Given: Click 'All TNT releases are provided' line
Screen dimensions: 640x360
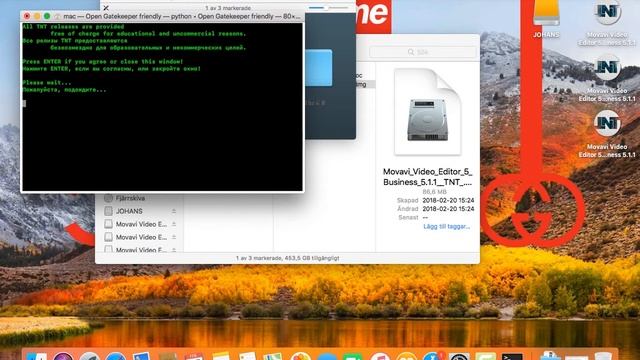Looking at the screenshot, I should pos(73,27).
